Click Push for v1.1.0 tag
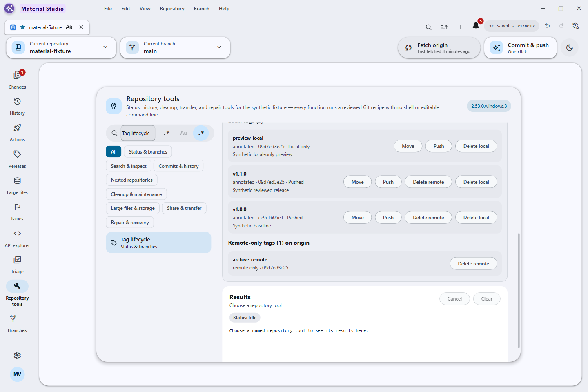 pyautogui.click(x=388, y=182)
